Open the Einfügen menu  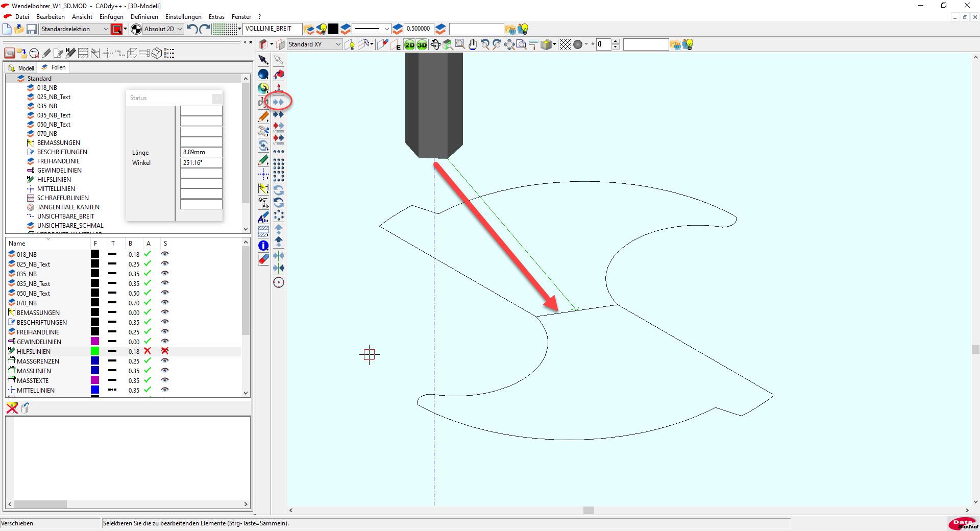(x=111, y=17)
